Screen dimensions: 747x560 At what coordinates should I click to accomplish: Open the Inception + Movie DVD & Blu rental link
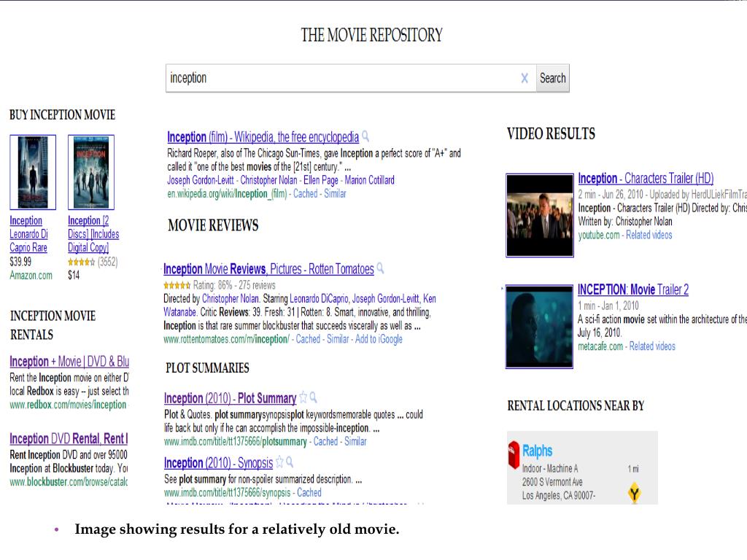69,362
